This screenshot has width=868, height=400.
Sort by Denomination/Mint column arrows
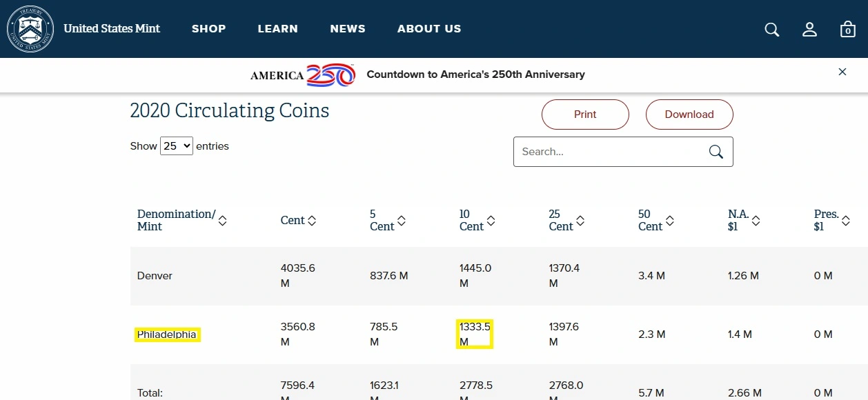(x=222, y=220)
